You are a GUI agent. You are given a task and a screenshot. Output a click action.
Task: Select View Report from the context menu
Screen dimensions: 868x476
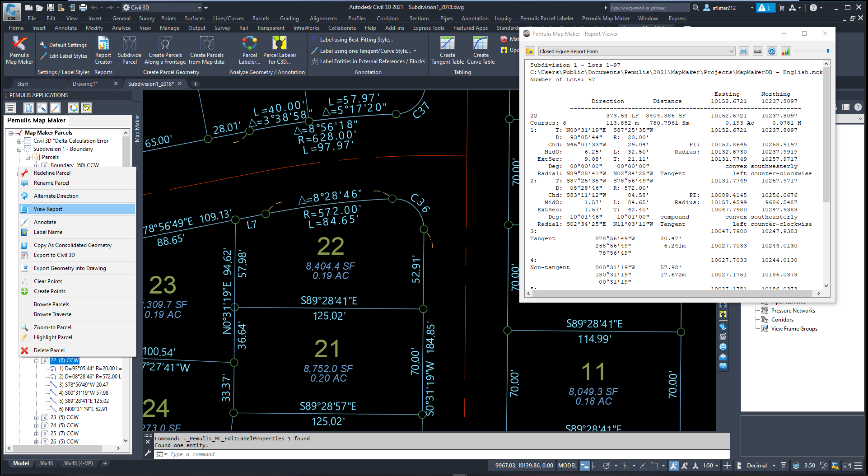click(x=48, y=209)
